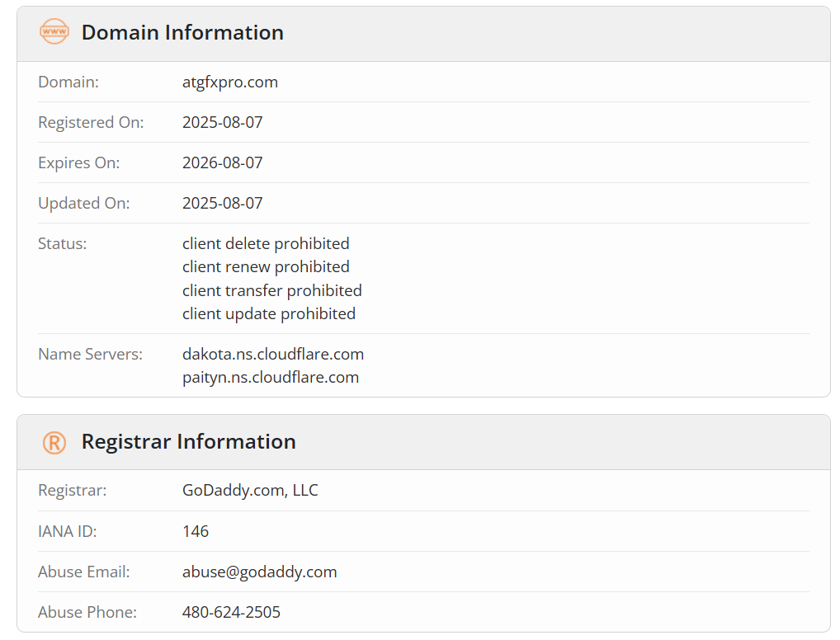Click the orange www globe icon

(54, 31)
